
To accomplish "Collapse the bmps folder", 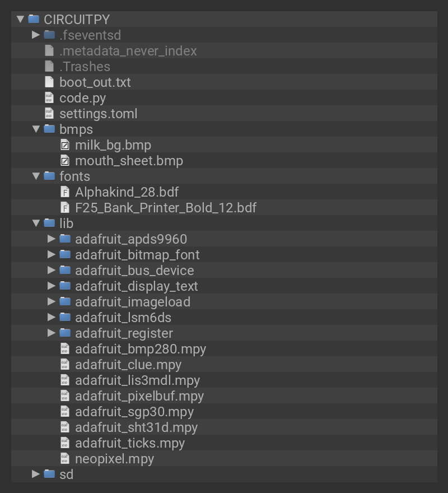I will 36,129.
